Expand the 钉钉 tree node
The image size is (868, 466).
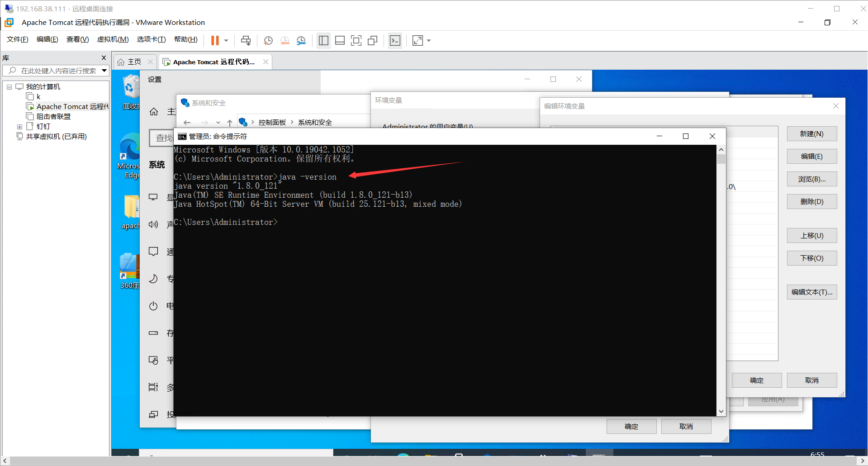tap(19, 127)
